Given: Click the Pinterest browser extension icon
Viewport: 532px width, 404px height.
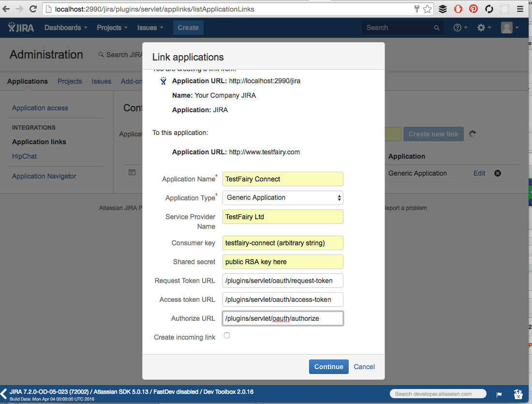Looking at the screenshot, I should pyautogui.click(x=473, y=8).
